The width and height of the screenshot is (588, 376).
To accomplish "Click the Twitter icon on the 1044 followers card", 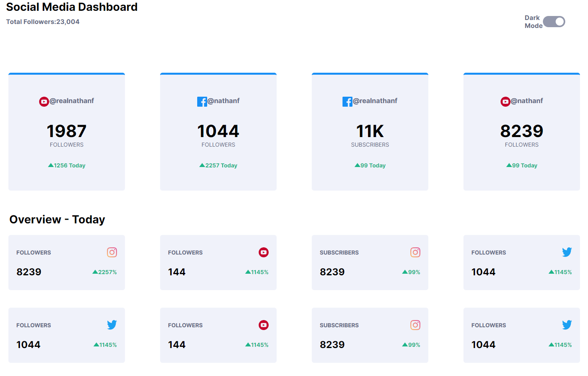I will 567,252.
